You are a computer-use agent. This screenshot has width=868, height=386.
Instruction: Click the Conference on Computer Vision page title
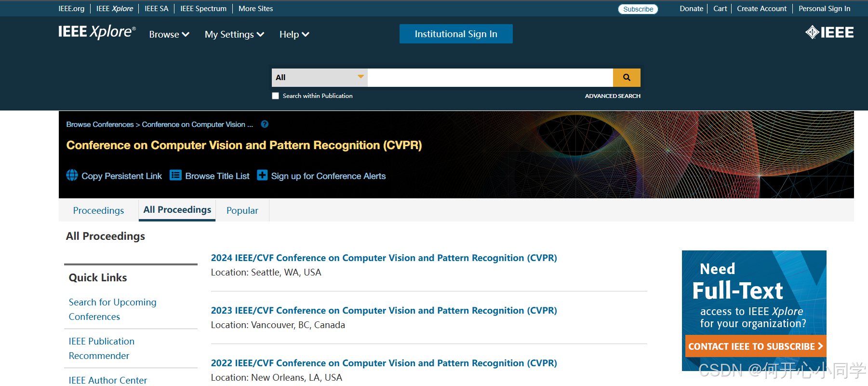pyautogui.click(x=244, y=145)
